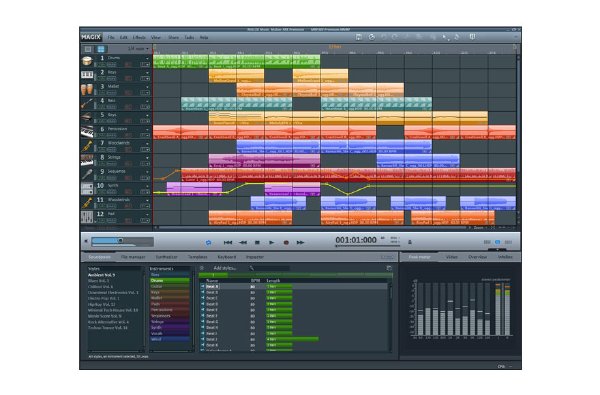The image size is (600, 395).
Task: Click the microphone icon on track 9
Action: pyautogui.click(x=87, y=175)
